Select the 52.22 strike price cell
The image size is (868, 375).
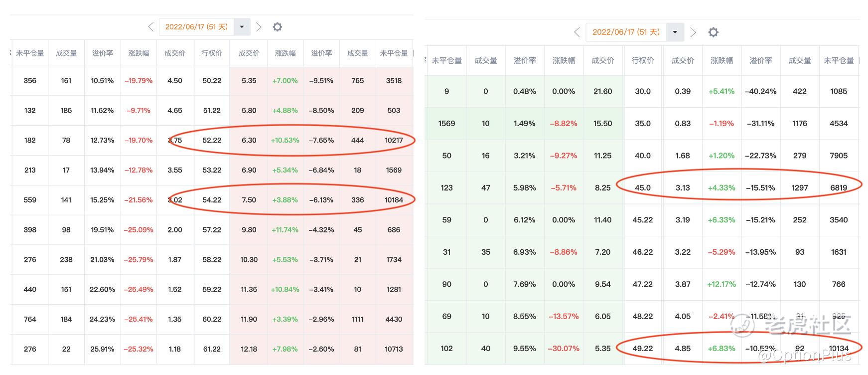[x=212, y=140]
